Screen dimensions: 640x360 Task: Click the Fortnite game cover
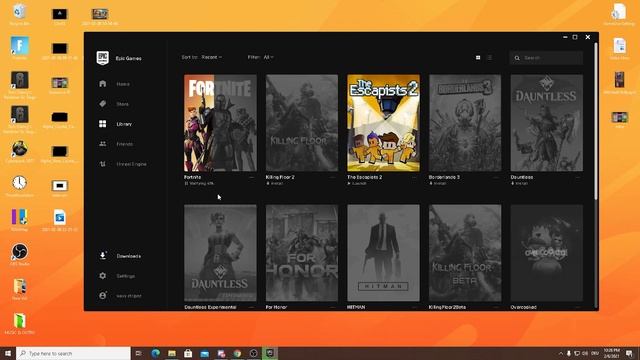[x=220, y=123]
